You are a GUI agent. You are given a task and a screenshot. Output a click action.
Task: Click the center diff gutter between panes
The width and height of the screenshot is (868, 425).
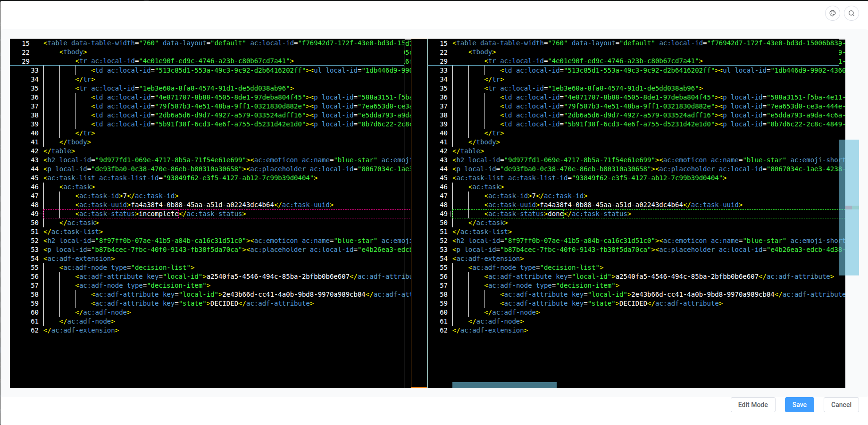point(419,213)
